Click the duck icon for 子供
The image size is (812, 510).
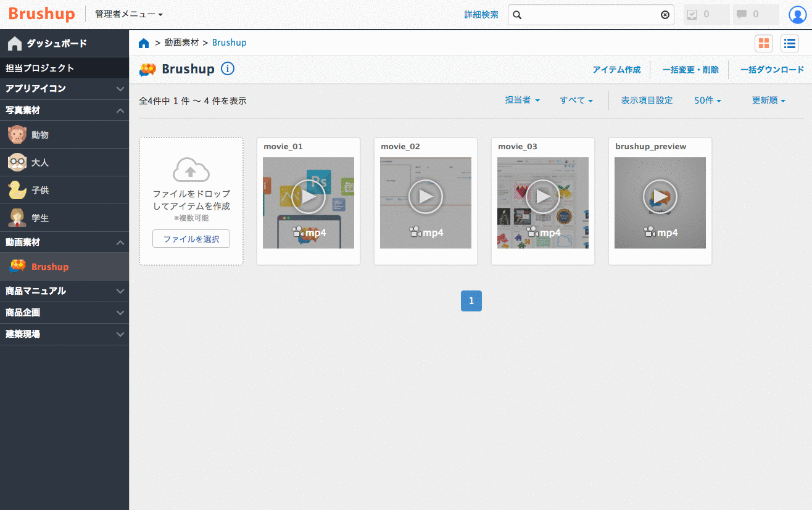17,190
